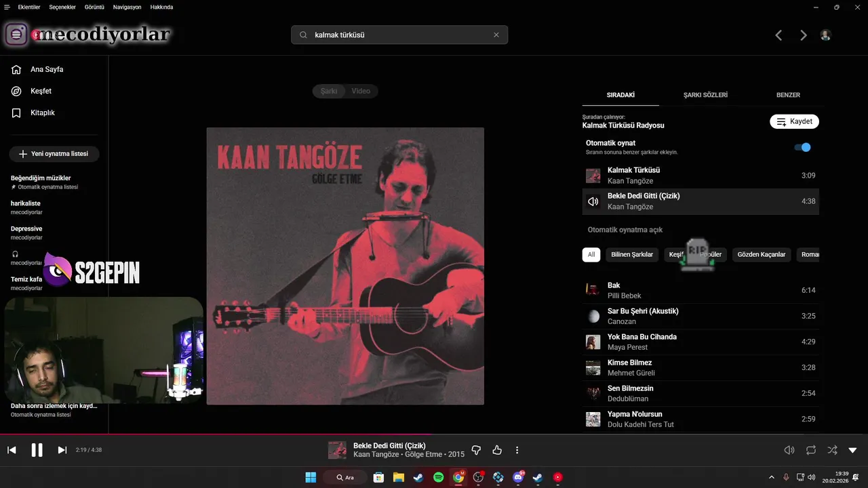Viewport: 868px width, 488px height.
Task: Select the Gözden Kaçanlar filter chip
Action: tap(762, 255)
